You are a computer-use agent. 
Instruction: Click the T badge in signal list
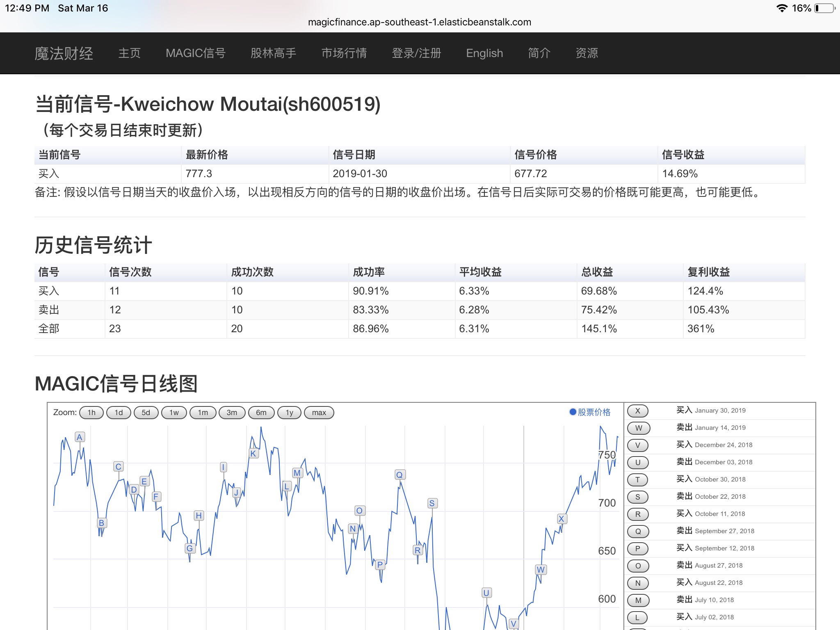638,479
